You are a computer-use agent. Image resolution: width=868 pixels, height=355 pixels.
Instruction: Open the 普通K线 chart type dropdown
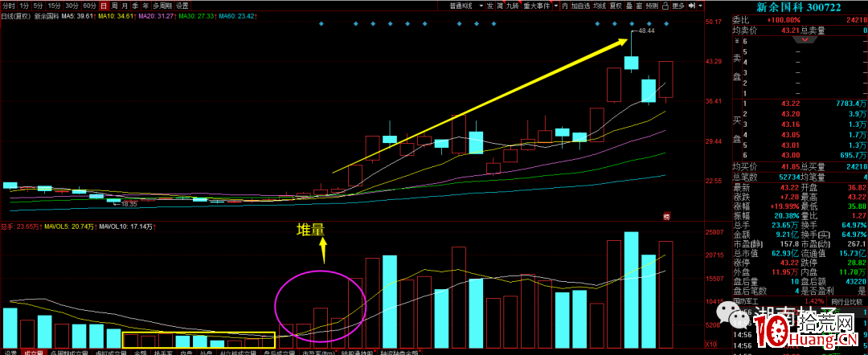point(481,6)
